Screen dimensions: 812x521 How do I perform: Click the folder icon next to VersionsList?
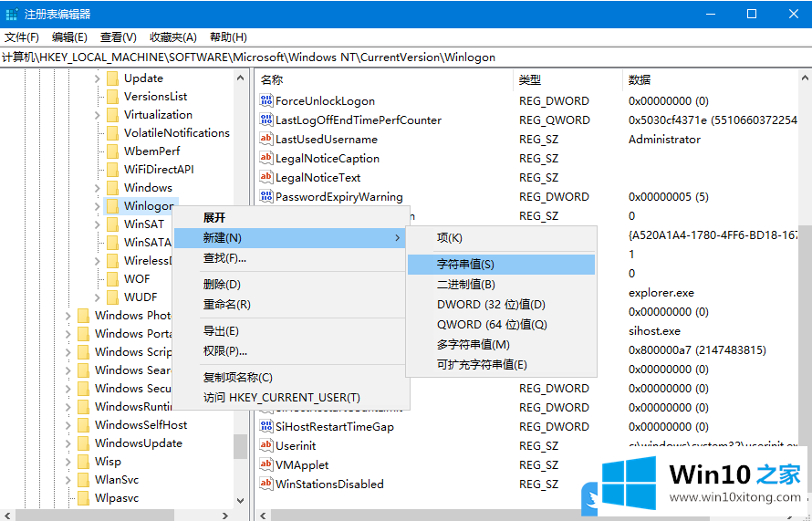tap(112, 97)
